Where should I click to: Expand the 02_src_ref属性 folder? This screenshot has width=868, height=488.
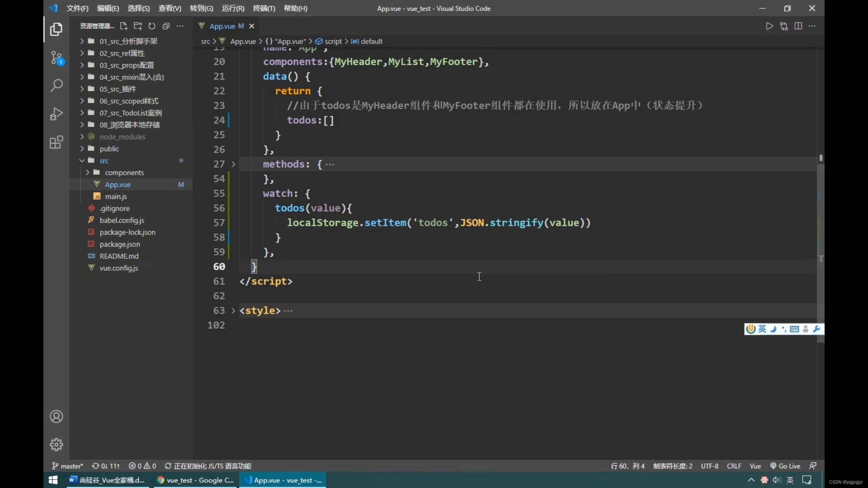pyautogui.click(x=131, y=53)
